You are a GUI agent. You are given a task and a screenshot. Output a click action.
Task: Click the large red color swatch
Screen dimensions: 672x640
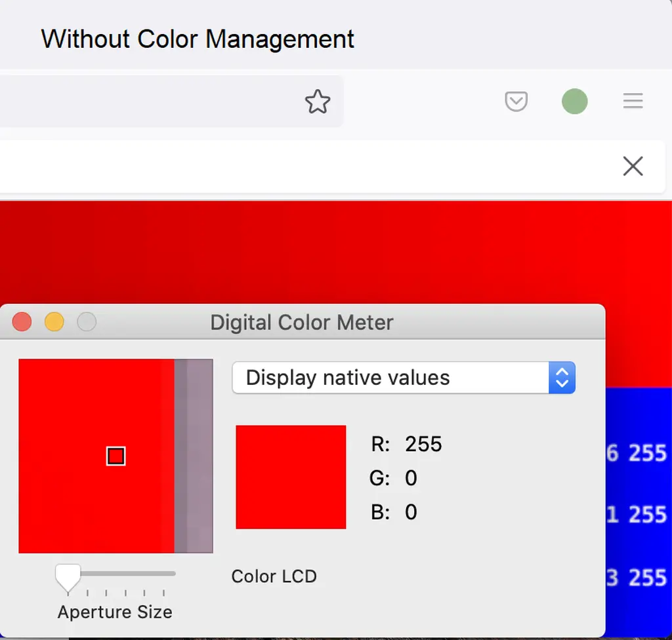tap(291, 477)
